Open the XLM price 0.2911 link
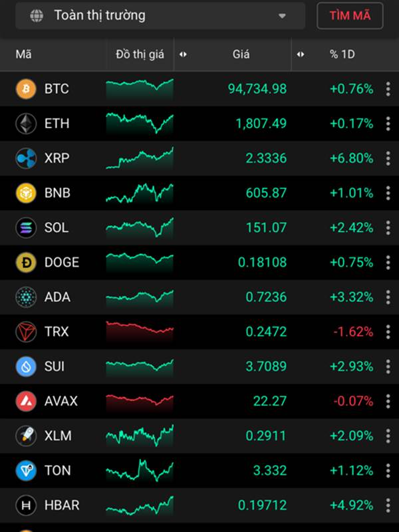Viewport: 399px width, 532px height. click(x=265, y=436)
